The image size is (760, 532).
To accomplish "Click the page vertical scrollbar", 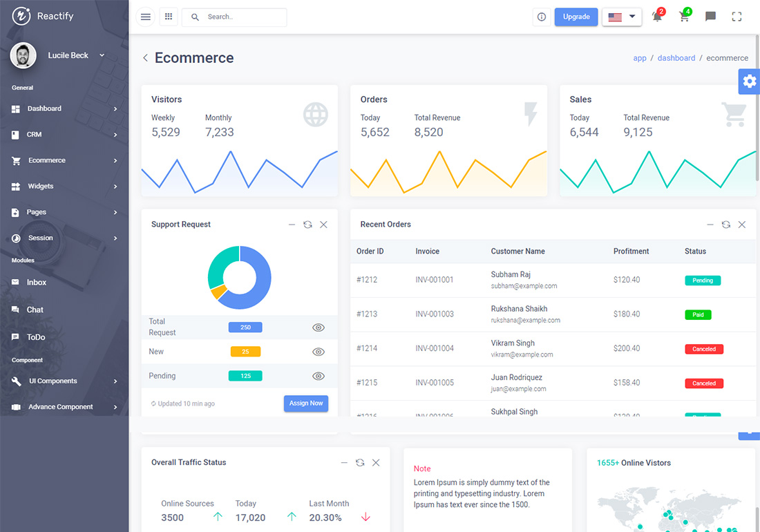I will point(757,106).
